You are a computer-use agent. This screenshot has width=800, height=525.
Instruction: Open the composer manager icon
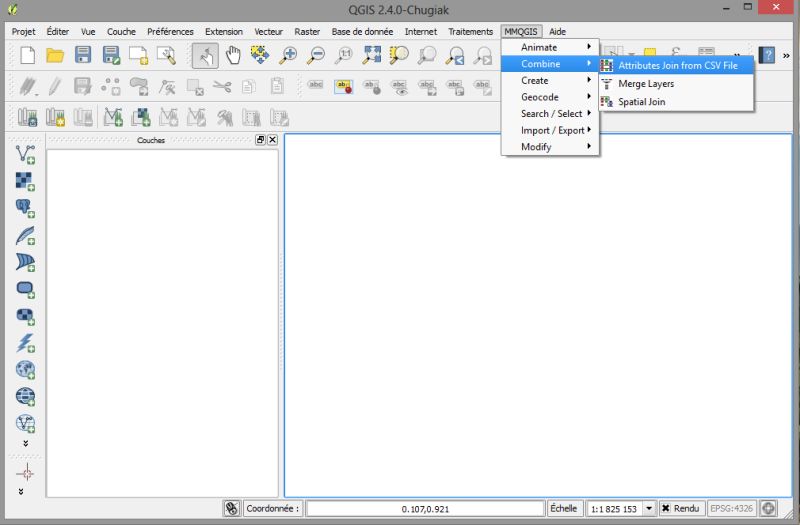(x=166, y=55)
